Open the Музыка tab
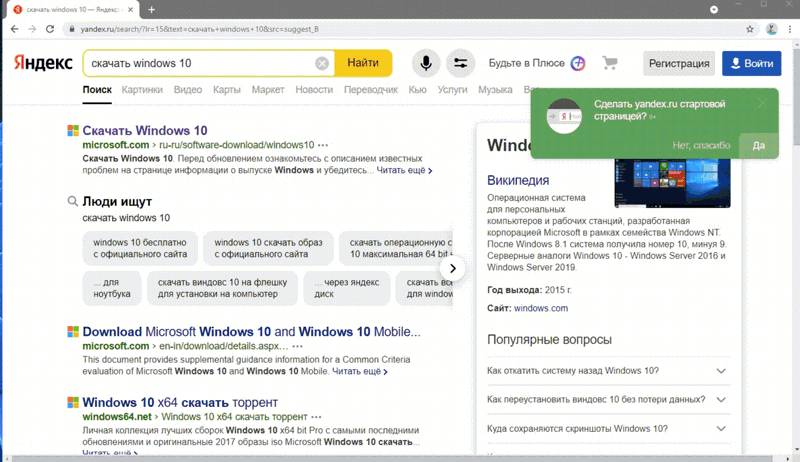This screenshot has height=462, width=800. point(495,90)
